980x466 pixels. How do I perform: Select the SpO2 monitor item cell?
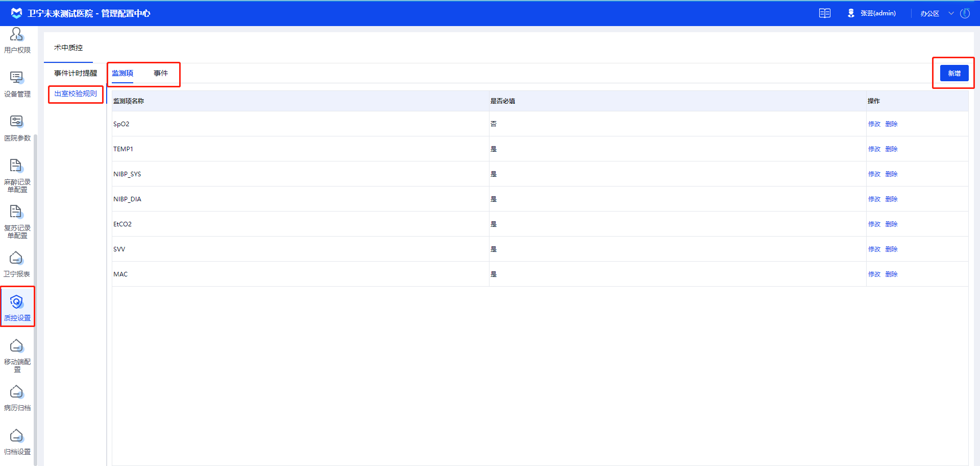[x=301, y=124]
